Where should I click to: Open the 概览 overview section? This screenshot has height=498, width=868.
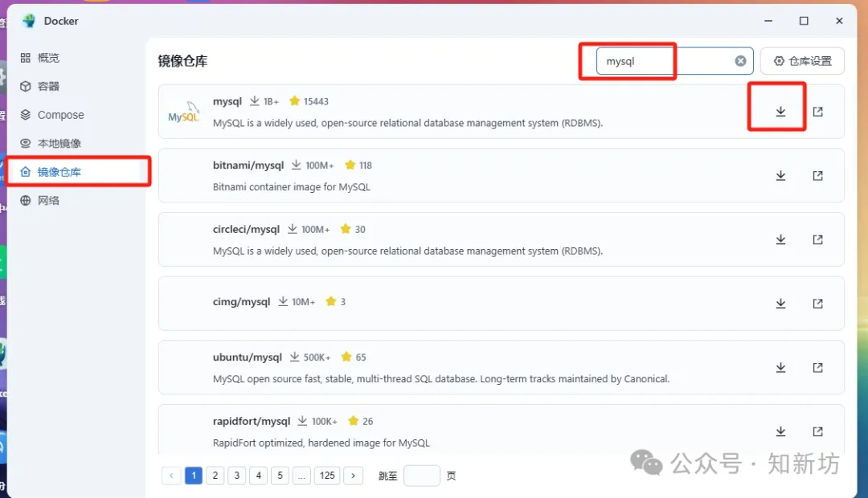click(x=48, y=58)
